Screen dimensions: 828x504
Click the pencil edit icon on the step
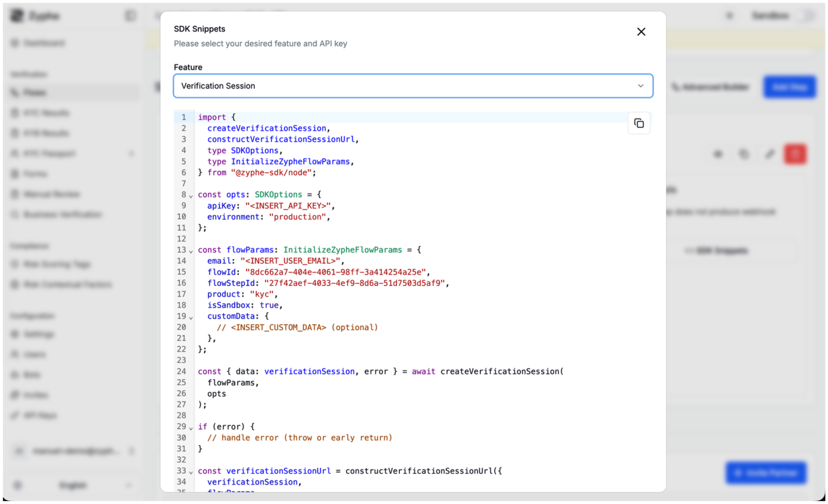[x=770, y=154]
